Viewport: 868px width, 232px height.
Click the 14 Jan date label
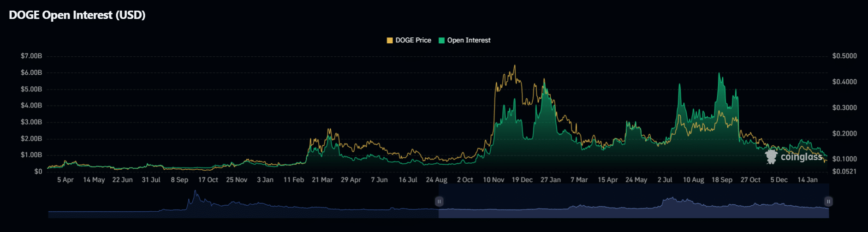[x=808, y=180]
